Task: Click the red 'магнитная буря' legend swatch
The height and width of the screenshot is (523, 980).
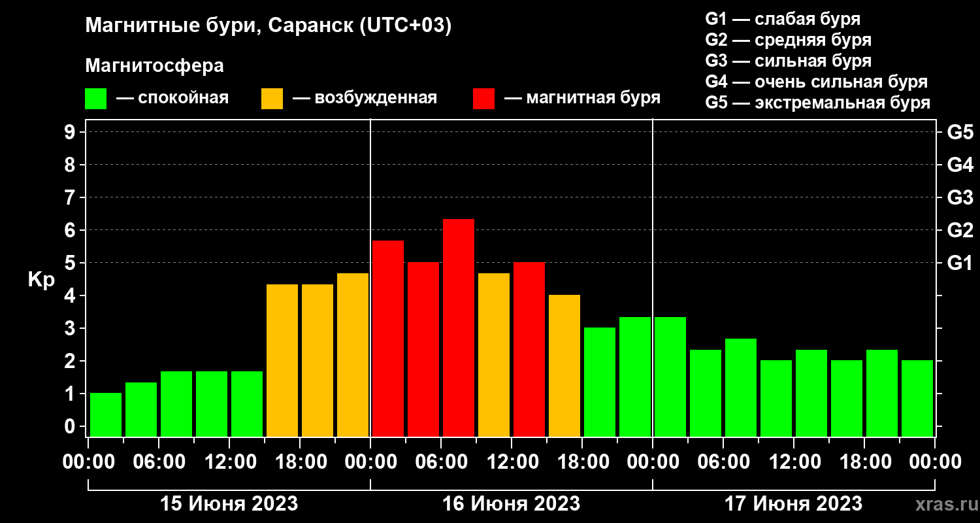Action: click(483, 99)
